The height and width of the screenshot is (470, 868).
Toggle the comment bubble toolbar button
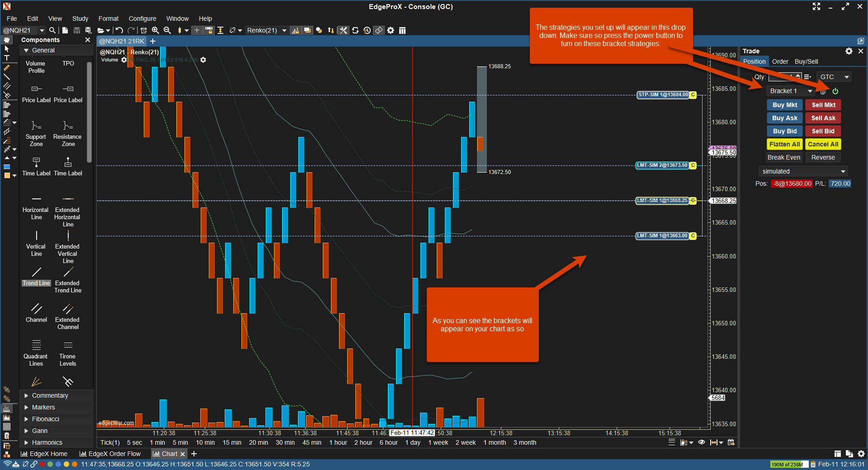pyautogui.click(x=307, y=30)
